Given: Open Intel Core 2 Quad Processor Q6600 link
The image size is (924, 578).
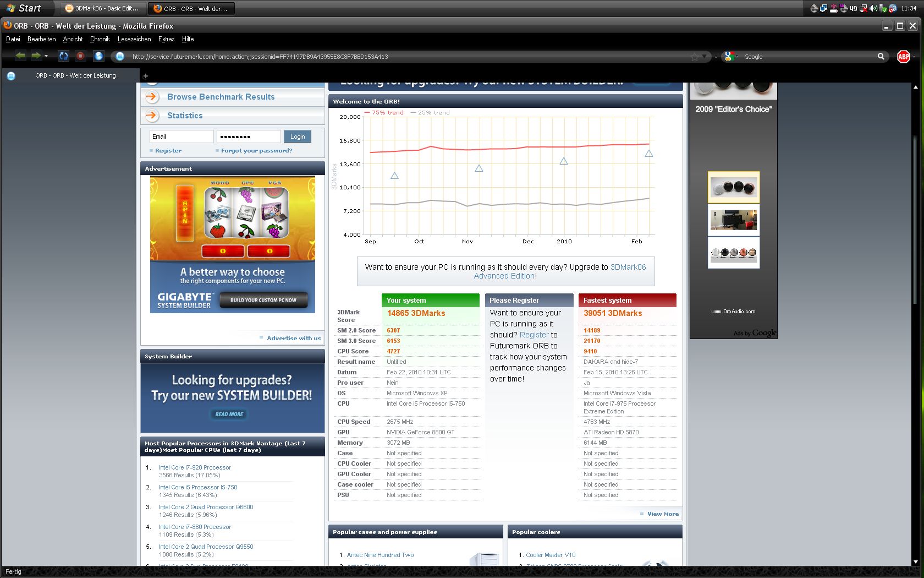Looking at the screenshot, I should click(206, 507).
